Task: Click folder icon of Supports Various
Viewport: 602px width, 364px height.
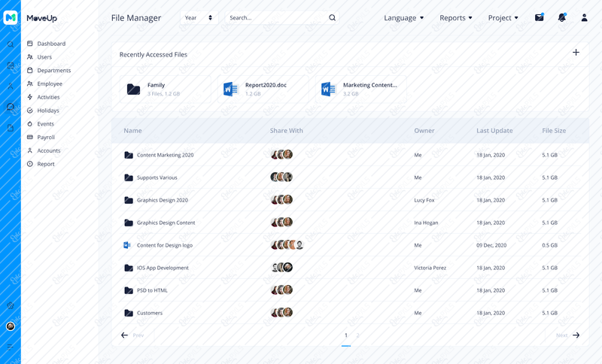Action: tap(129, 177)
